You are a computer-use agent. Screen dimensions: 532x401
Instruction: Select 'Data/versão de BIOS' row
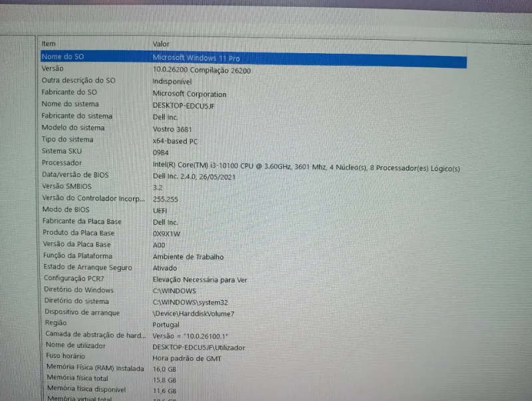coord(75,175)
